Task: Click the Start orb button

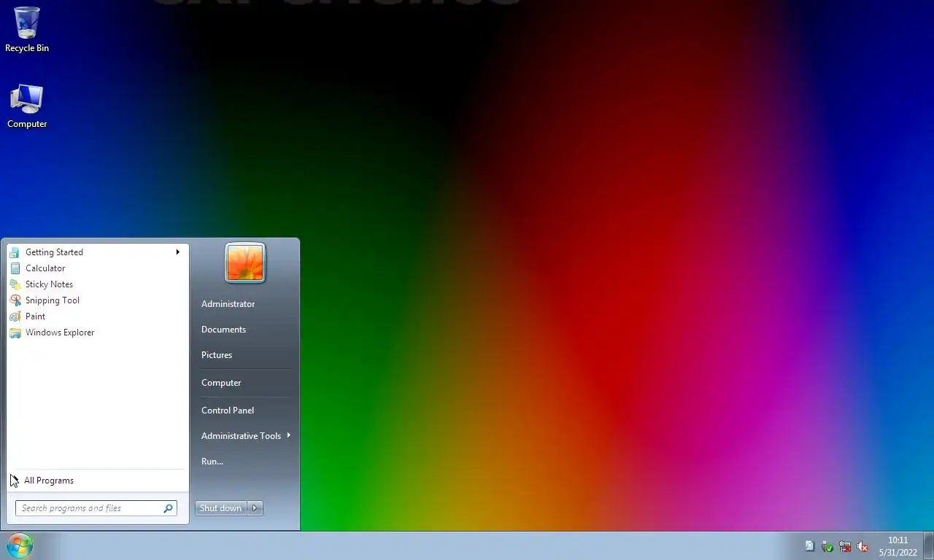Action: point(20,545)
